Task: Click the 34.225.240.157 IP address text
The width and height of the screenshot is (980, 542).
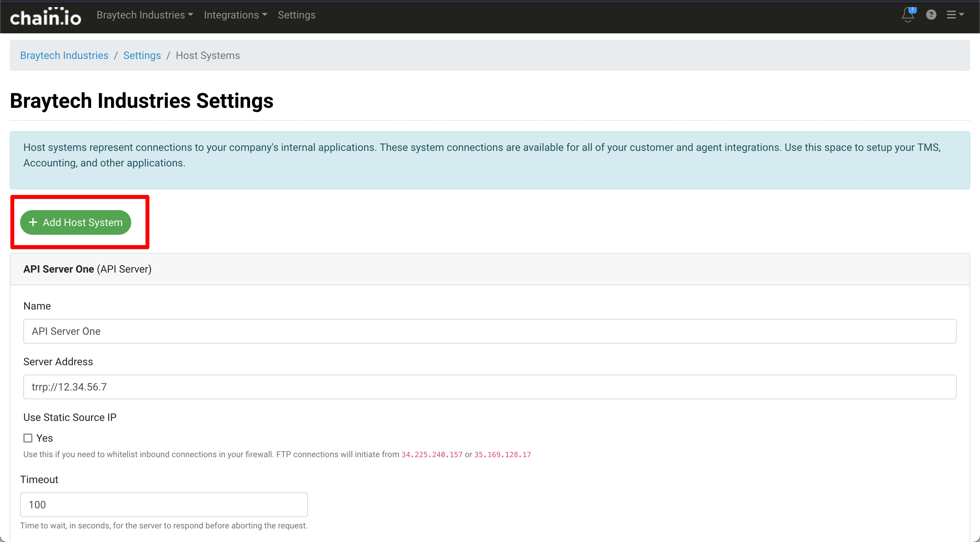Action: (432, 455)
